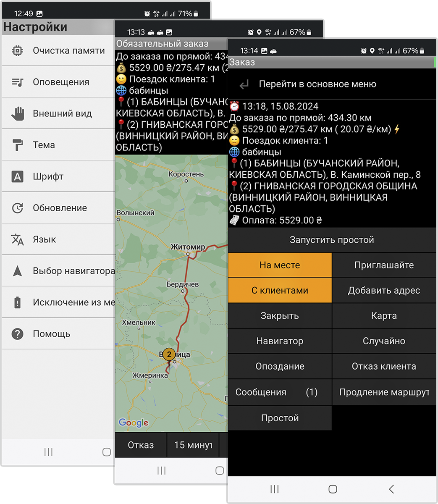Viewport: 438px width, 504px height.
Task: Go back via Перейти в основное меню
Action: [317, 84]
